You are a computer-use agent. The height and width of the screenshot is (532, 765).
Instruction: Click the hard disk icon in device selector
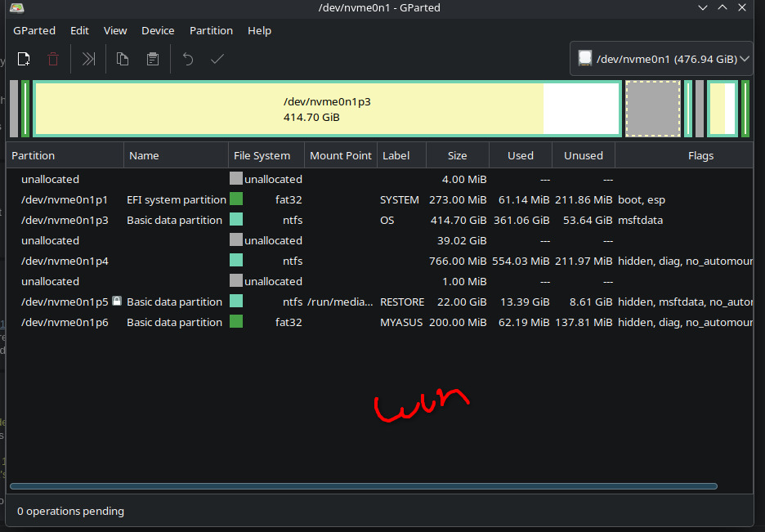click(x=585, y=59)
